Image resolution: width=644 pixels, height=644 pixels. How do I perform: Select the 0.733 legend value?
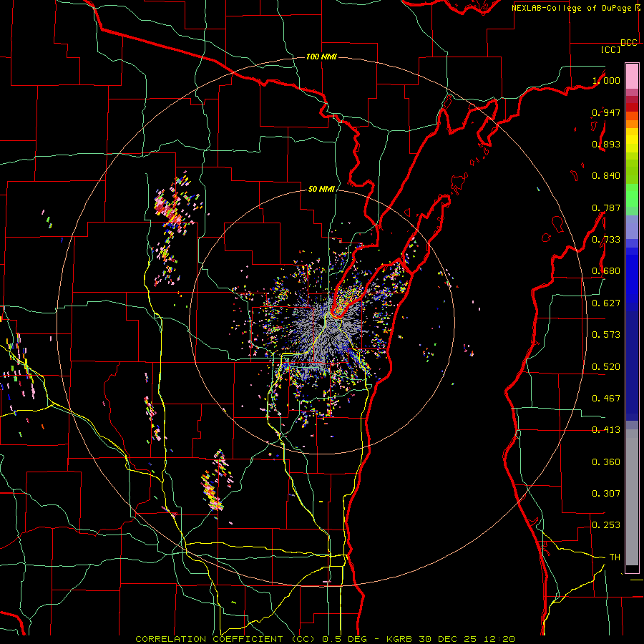coord(606,240)
